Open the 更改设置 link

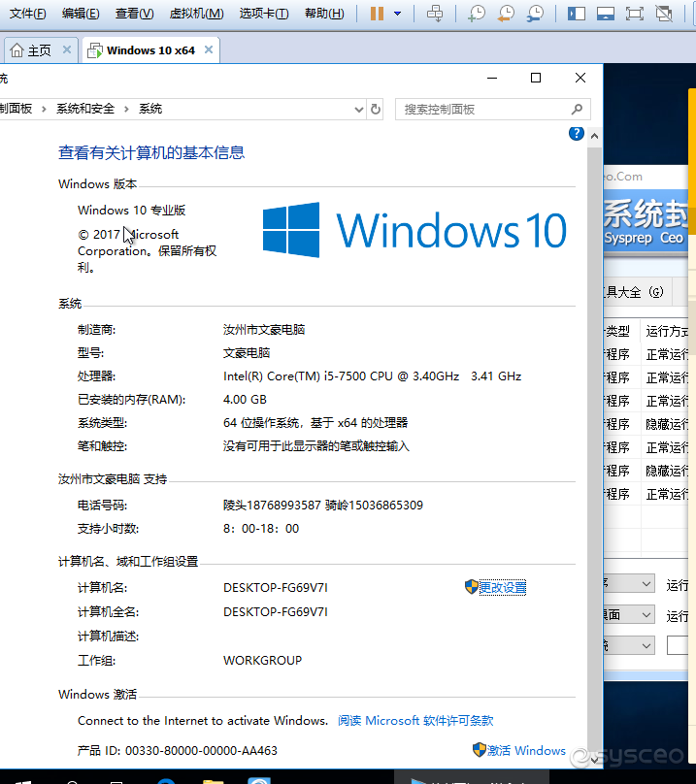pyautogui.click(x=503, y=587)
